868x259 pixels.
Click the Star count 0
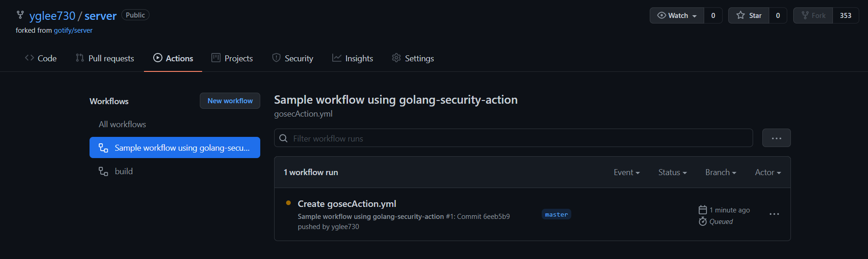(778, 15)
